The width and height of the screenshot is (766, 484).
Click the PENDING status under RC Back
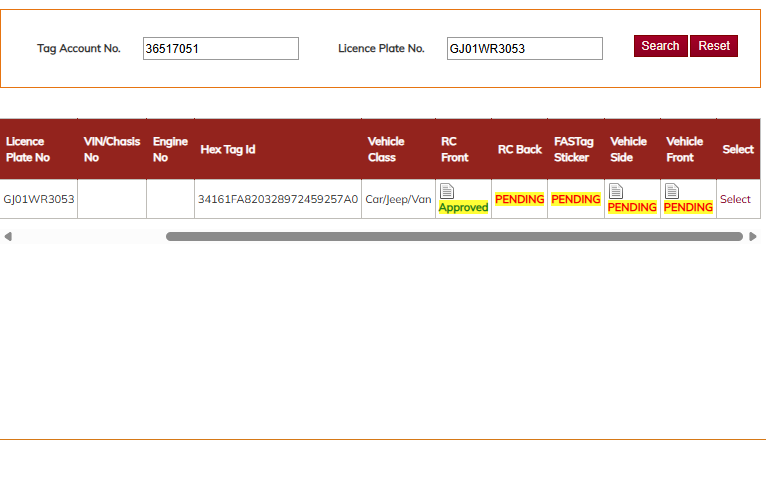click(519, 199)
